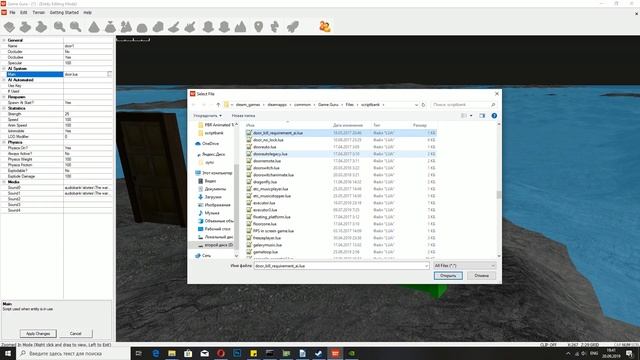Collapse the Physics property section
Screen dimensions: 640x360
tap(4, 142)
